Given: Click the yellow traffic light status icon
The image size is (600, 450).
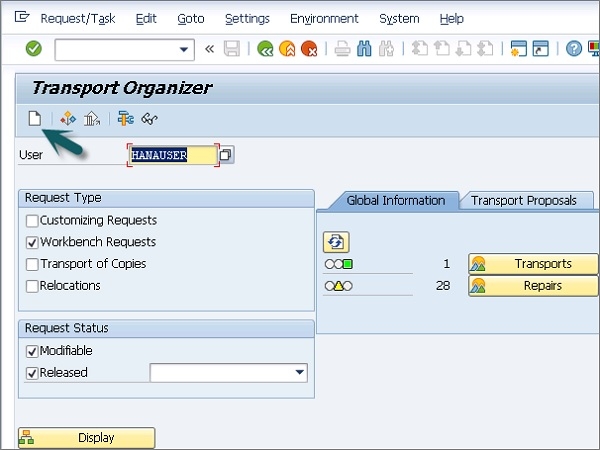Looking at the screenshot, I should pos(339,286).
